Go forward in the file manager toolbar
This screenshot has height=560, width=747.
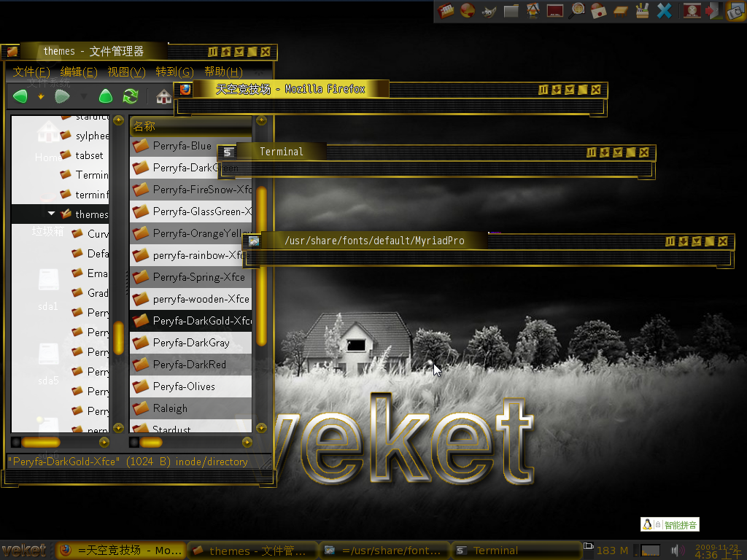coord(63,97)
